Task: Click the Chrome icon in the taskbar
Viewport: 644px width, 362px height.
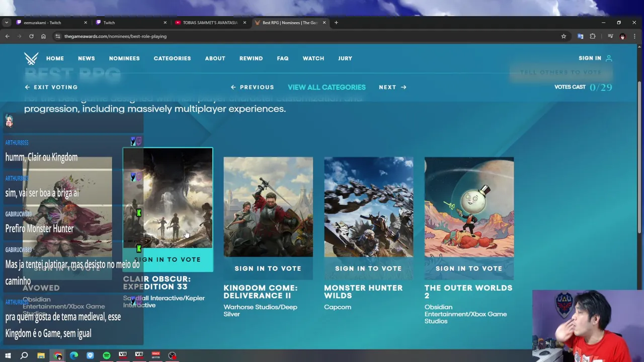Action: [x=57, y=356]
